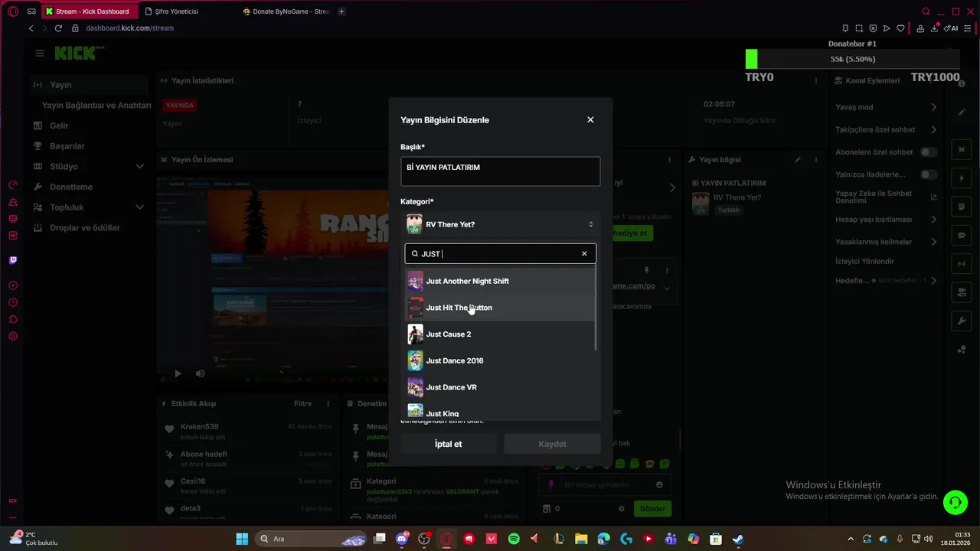Pick Just Cause 2 from results
The image size is (980, 551).
click(x=500, y=334)
